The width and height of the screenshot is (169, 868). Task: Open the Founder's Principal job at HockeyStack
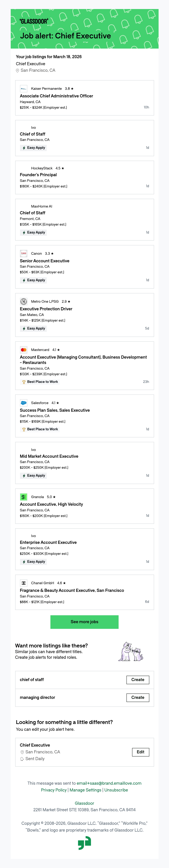tap(38, 175)
